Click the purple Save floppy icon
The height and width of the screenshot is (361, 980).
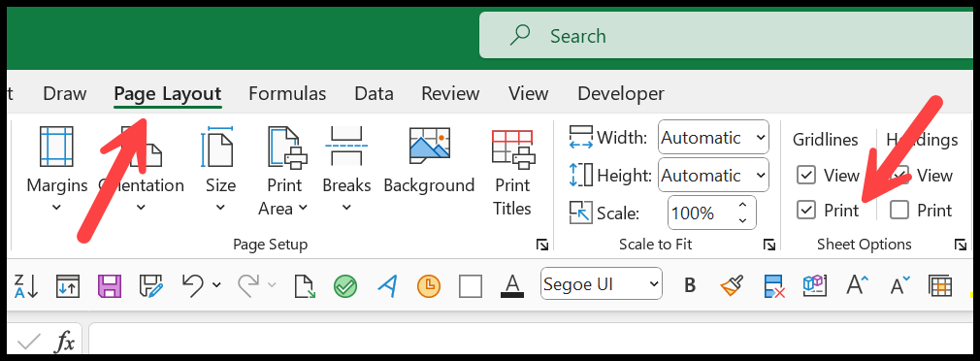tap(110, 286)
